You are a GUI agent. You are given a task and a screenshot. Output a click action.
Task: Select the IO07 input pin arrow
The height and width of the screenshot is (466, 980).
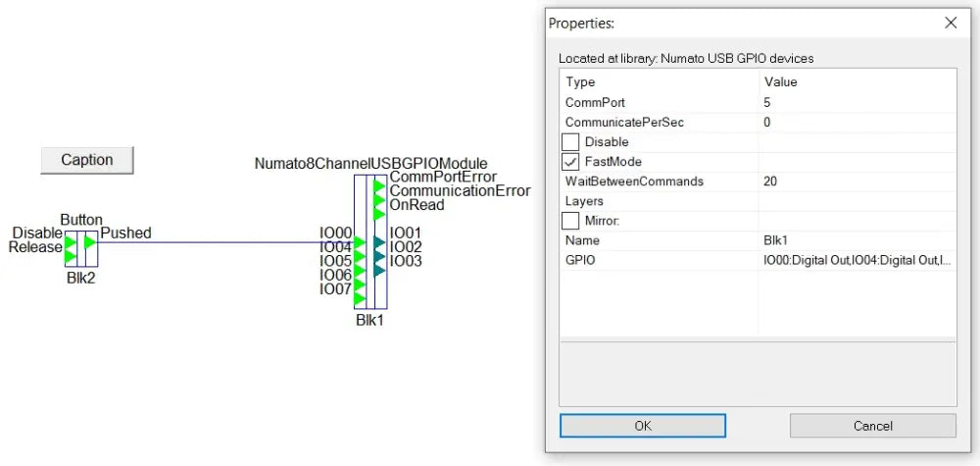[x=360, y=297]
